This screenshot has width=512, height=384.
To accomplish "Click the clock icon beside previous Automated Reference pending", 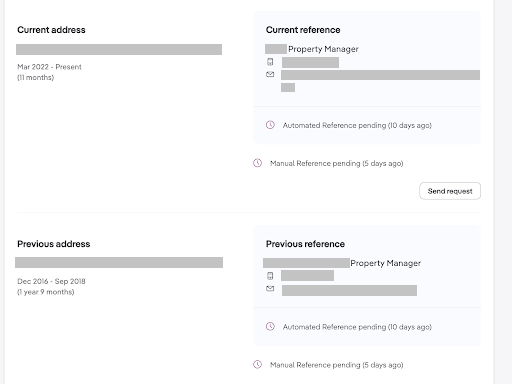I will [270, 326].
